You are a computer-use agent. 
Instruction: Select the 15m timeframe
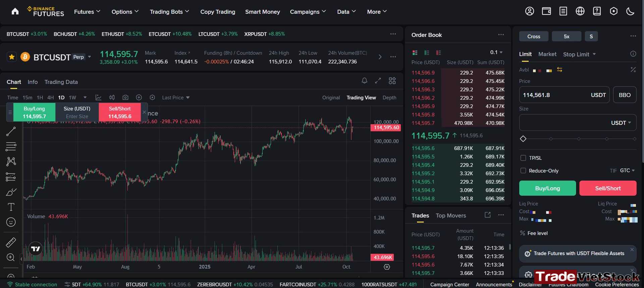click(x=28, y=97)
